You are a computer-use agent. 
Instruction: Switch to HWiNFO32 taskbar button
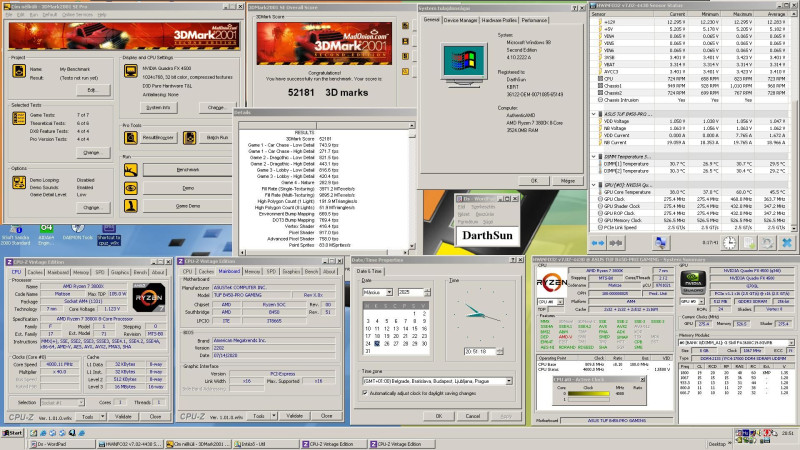click(130, 444)
